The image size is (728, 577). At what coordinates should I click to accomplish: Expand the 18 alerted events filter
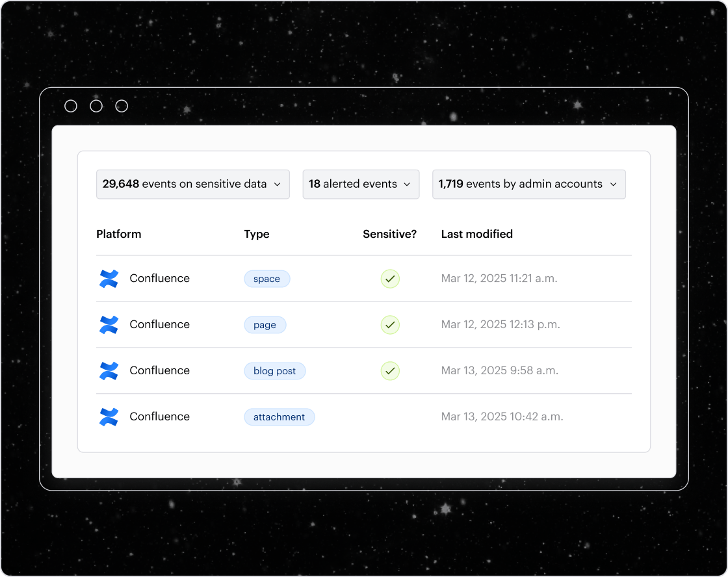coord(361,184)
